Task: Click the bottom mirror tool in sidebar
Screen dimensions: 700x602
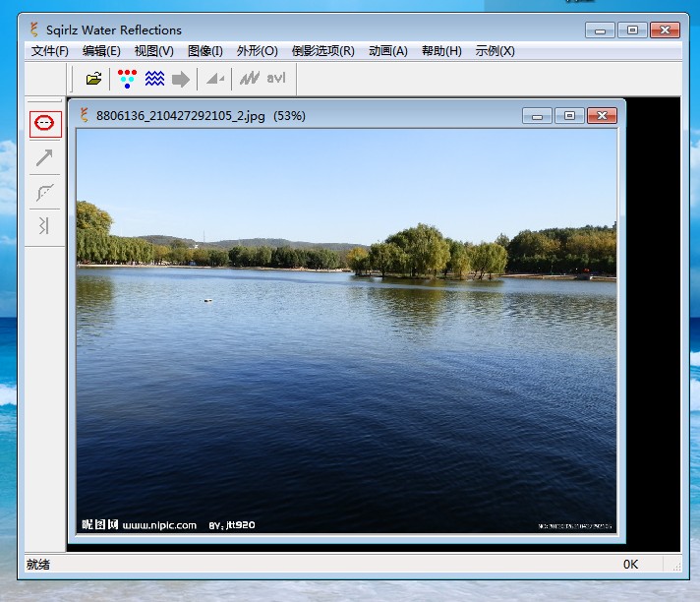Action: pos(44,226)
